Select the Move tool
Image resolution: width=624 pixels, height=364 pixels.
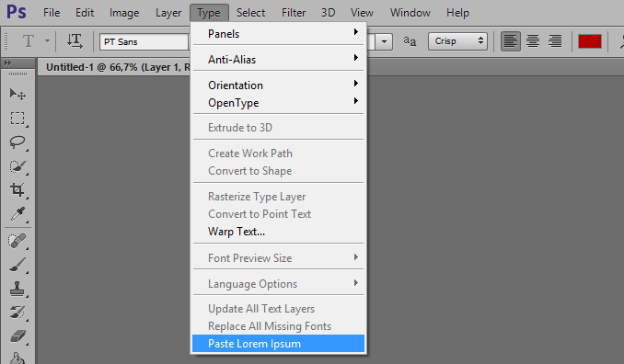click(x=17, y=94)
